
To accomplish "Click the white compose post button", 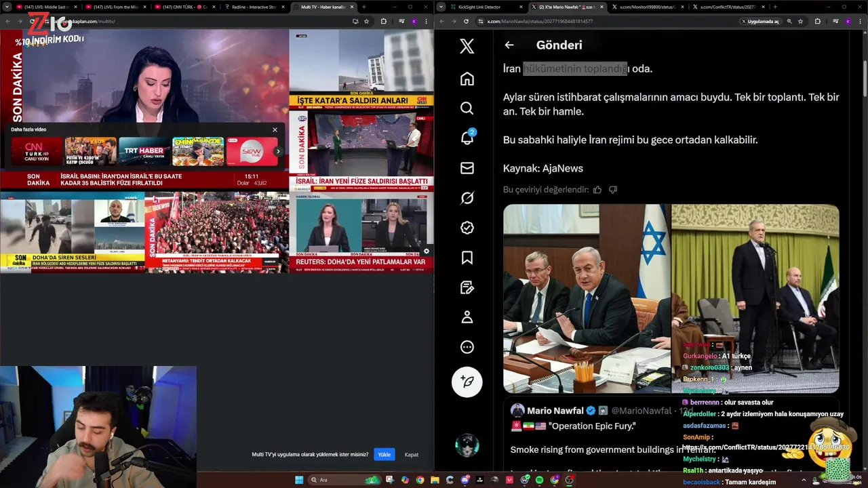I will click(x=467, y=382).
